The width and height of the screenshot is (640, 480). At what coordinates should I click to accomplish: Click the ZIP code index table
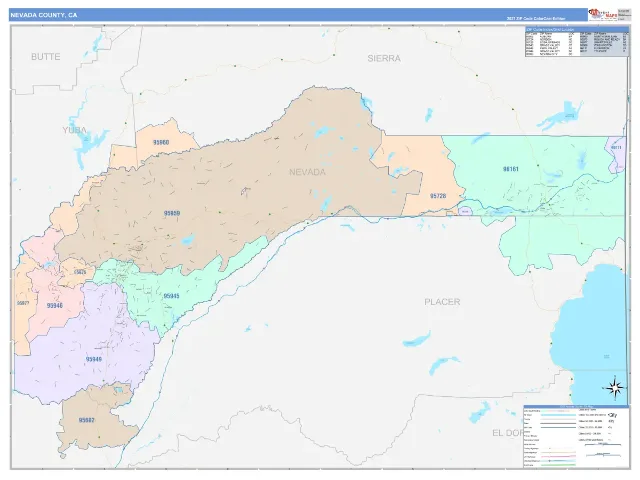pyautogui.click(x=577, y=42)
